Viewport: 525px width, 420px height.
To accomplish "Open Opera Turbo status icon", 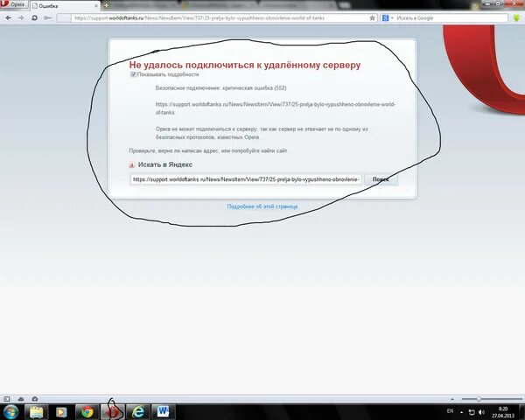I will tap(35, 399).
